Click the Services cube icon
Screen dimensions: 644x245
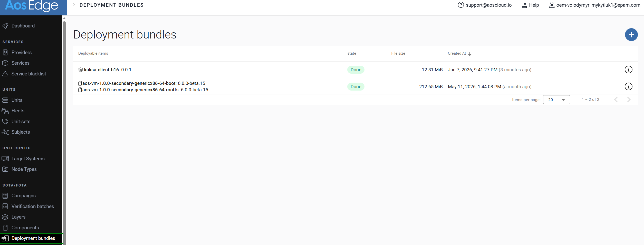[5, 63]
